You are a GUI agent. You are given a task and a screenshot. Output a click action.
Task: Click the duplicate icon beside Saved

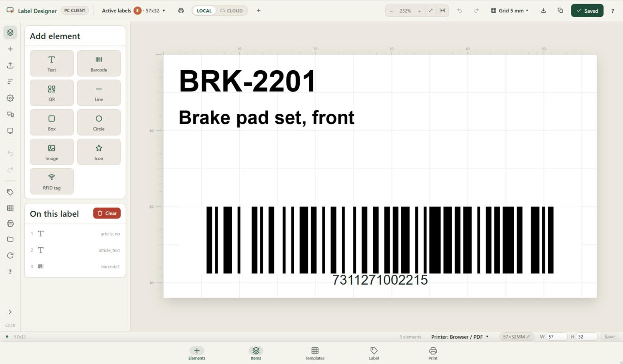tap(560, 10)
